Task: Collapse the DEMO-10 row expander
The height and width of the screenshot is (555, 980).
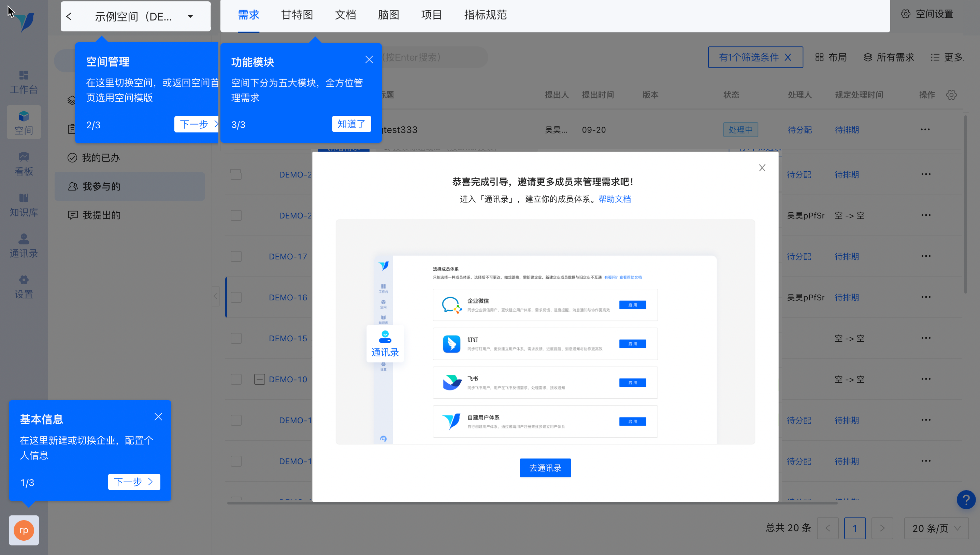Action: coord(259,379)
